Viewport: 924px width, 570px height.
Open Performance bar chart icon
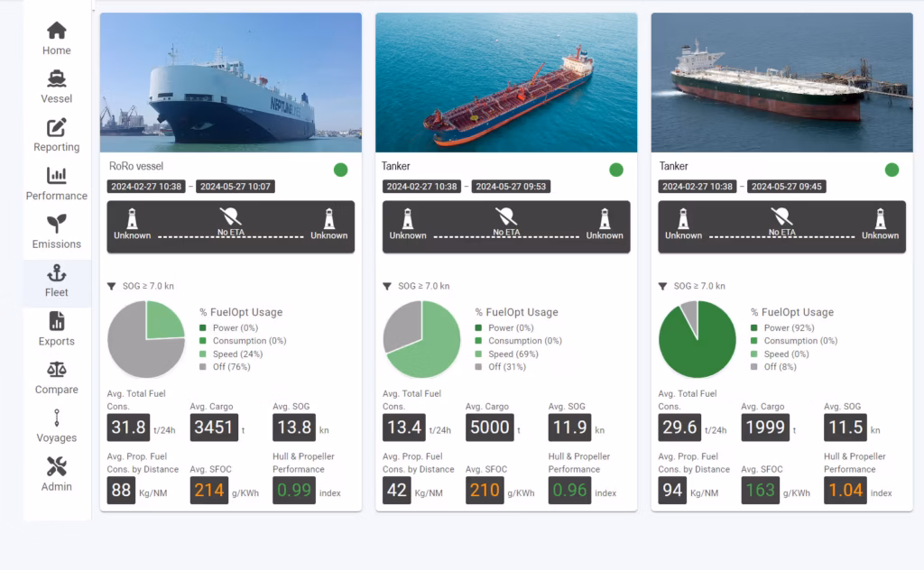tap(56, 176)
